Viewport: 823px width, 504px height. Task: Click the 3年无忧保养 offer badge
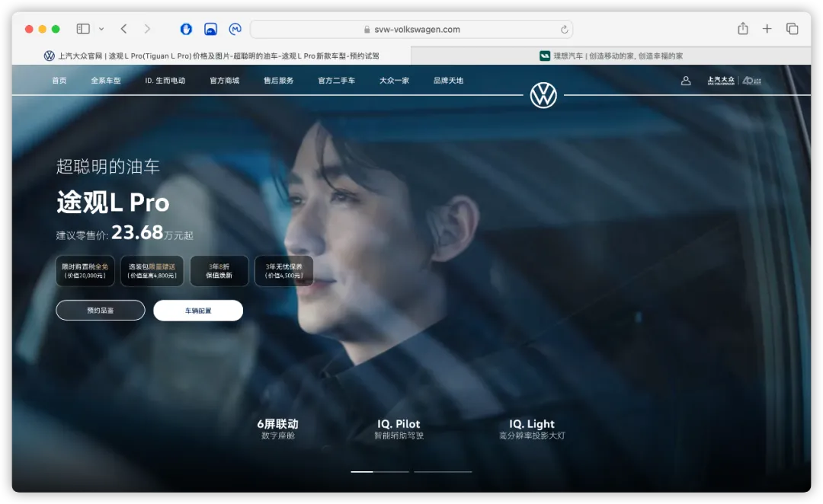(284, 271)
